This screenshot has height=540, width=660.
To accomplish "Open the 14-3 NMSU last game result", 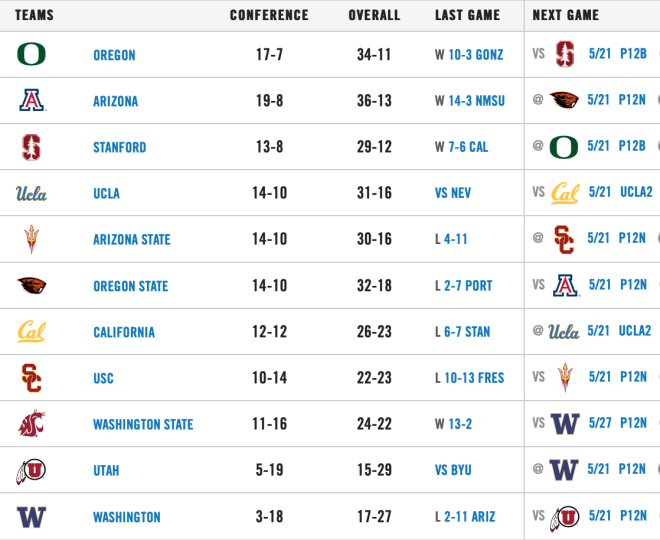I will point(476,101).
